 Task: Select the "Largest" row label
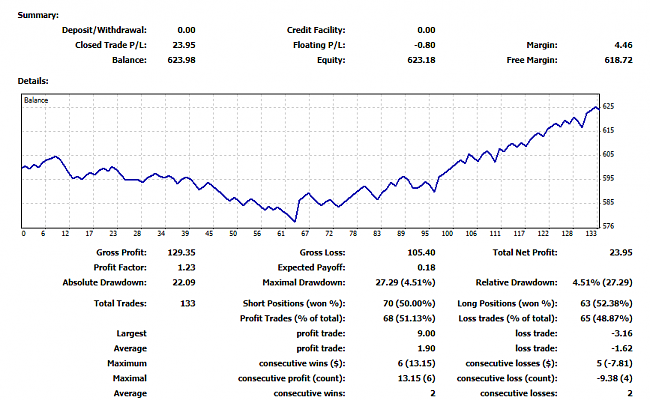131,333
